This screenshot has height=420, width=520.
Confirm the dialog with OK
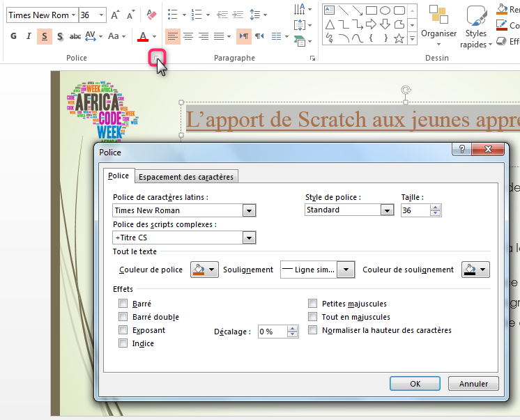pyautogui.click(x=415, y=384)
